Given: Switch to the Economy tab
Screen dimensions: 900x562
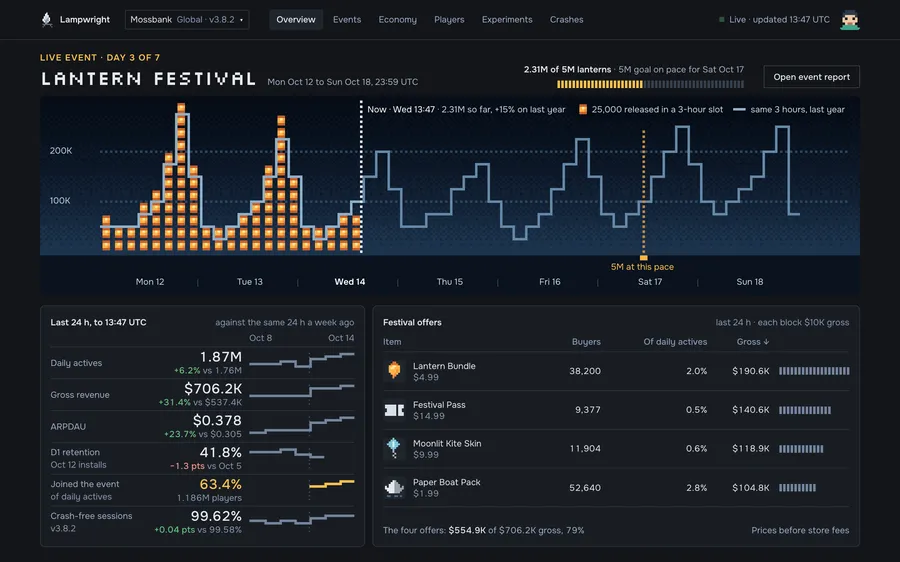Looking at the screenshot, I should click(397, 20).
